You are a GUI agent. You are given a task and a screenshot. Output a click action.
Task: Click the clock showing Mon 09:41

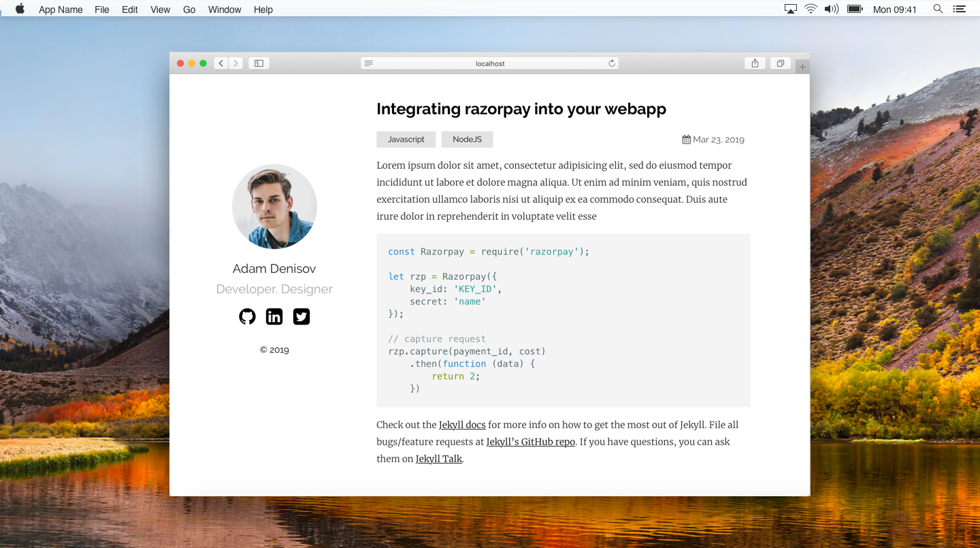895,10
